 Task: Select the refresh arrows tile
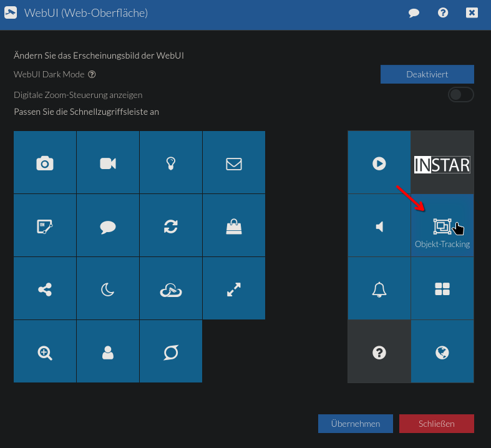click(171, 226)
